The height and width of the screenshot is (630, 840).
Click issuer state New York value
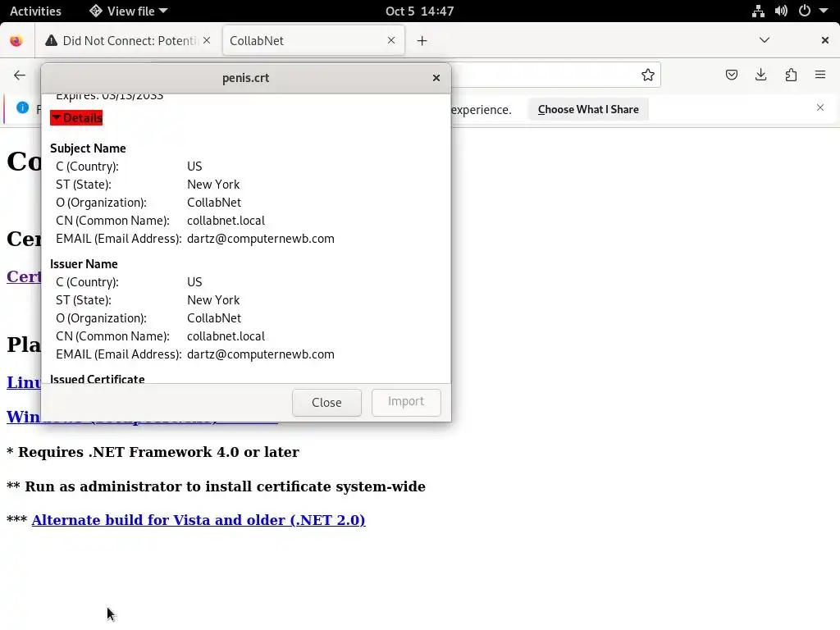(213, 300)
